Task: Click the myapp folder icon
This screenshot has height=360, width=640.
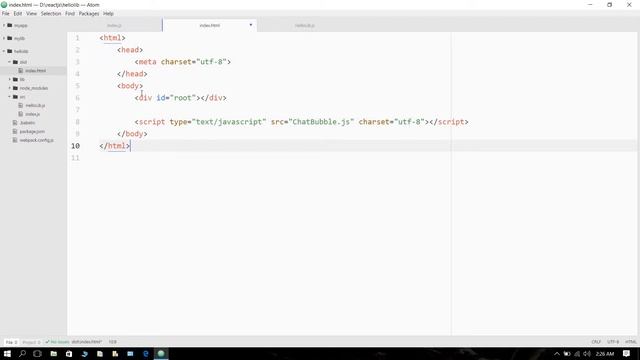Action: (x=10, y=25)
